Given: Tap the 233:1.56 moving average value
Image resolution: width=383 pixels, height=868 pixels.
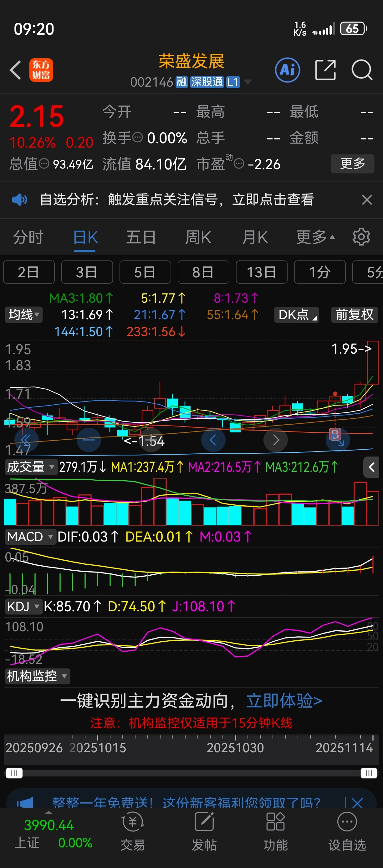Looking at the screenshot, I should (x=156, y=331).
